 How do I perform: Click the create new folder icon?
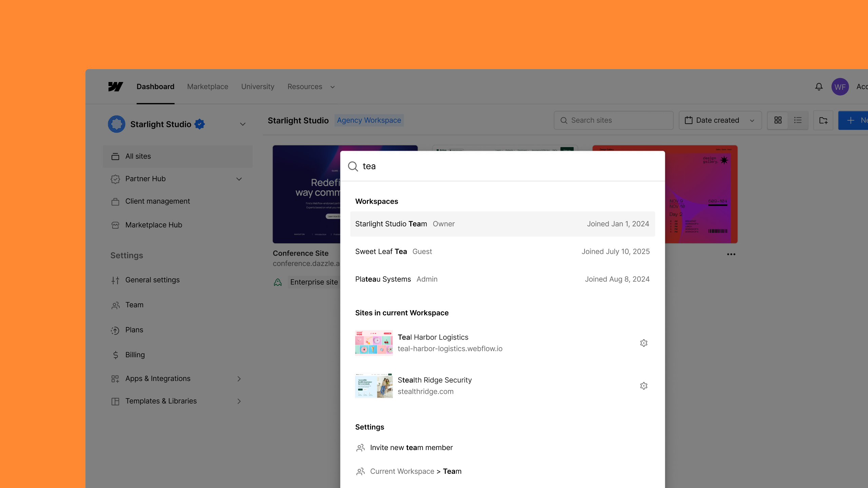(x=823, y=120)
